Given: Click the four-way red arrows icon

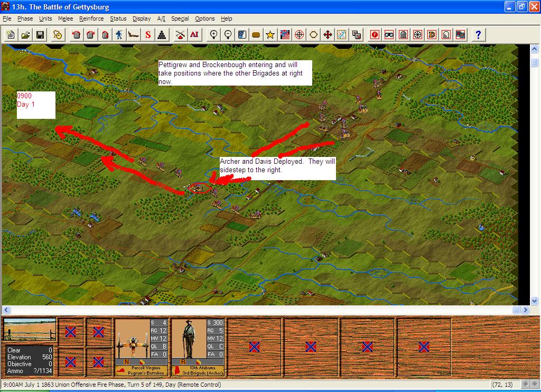Looking at the screenshot, I should [x=328, y=34].
